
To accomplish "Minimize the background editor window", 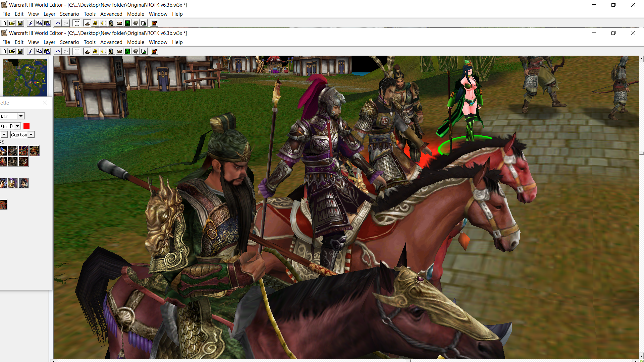I will point(594,5).
